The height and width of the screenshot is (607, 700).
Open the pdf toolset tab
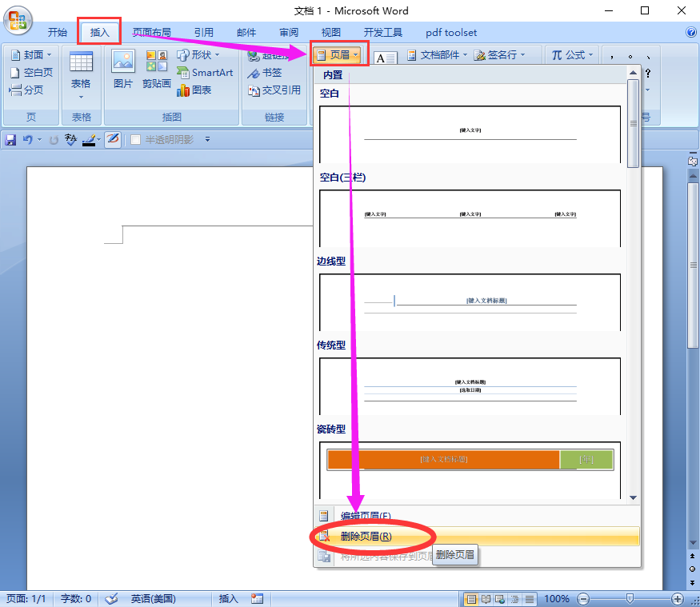(x=451, y=33)
